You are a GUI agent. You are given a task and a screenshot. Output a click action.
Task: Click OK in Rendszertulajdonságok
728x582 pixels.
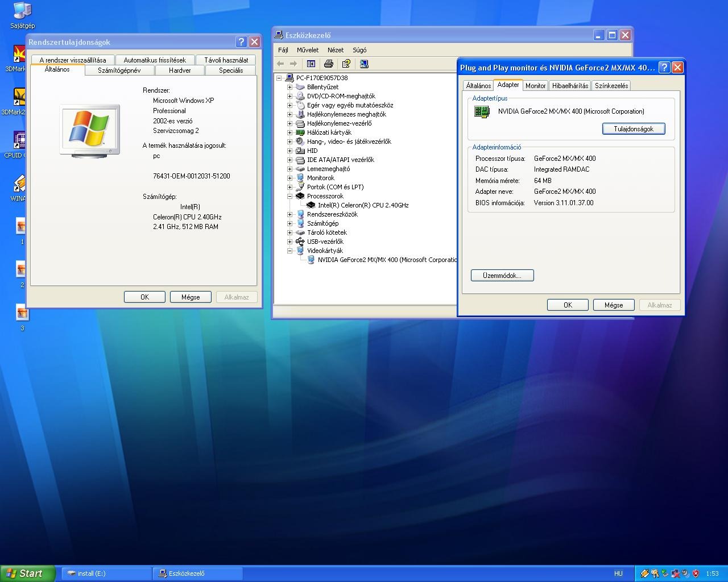pos(144,297)
